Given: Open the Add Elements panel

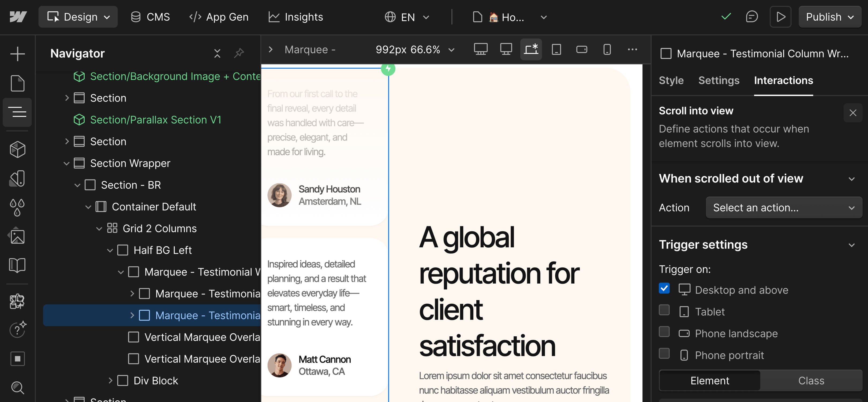Looking at the screenshot, I should coord(17,53).
